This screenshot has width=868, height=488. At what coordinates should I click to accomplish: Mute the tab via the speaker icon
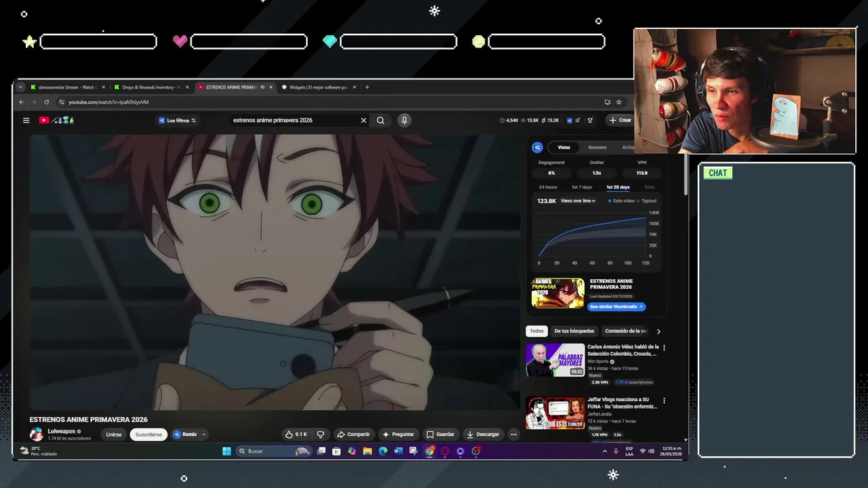tap(262, 87)
